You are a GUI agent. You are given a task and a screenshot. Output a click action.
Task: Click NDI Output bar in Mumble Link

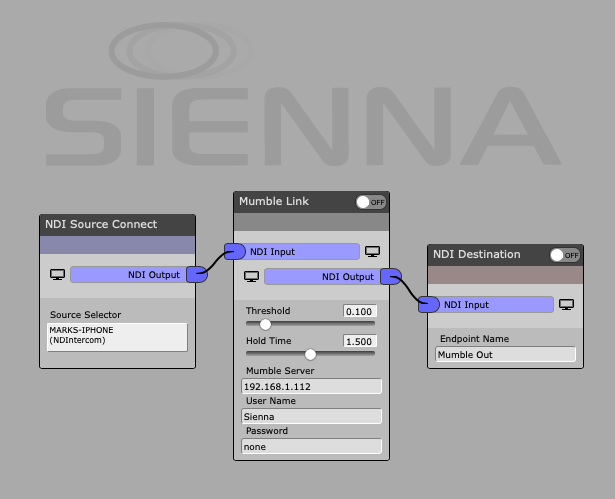pyautogui.click(x=322, y=277)
